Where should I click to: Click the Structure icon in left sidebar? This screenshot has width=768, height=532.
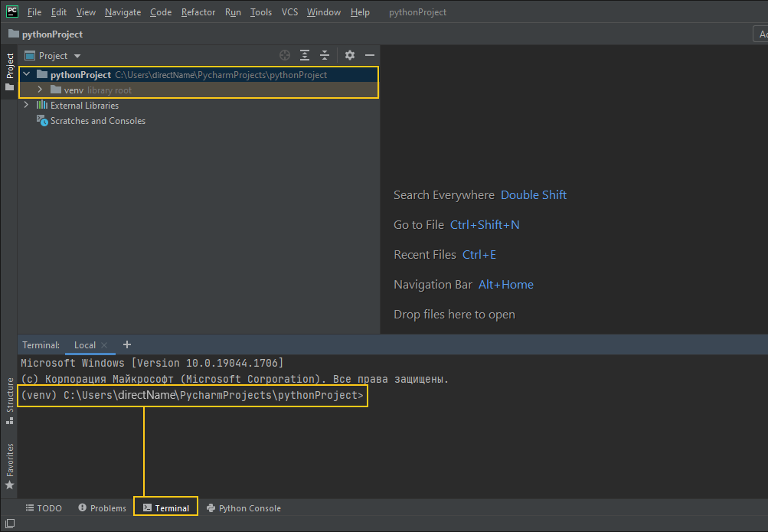pos(9,420)
